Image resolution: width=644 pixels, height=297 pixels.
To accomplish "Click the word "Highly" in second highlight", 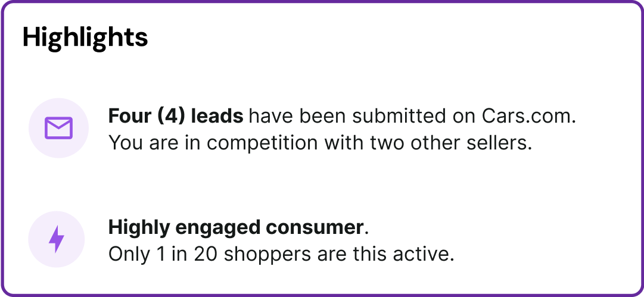I will point(138,229).
